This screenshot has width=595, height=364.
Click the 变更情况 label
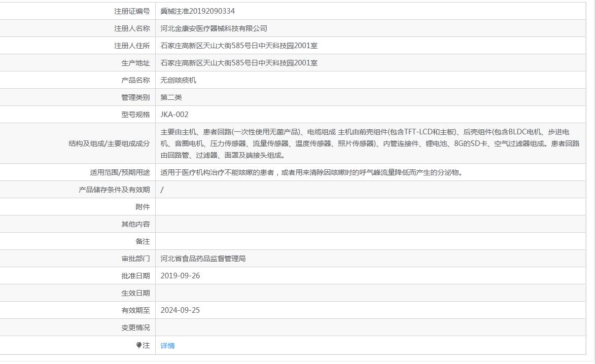135,327
